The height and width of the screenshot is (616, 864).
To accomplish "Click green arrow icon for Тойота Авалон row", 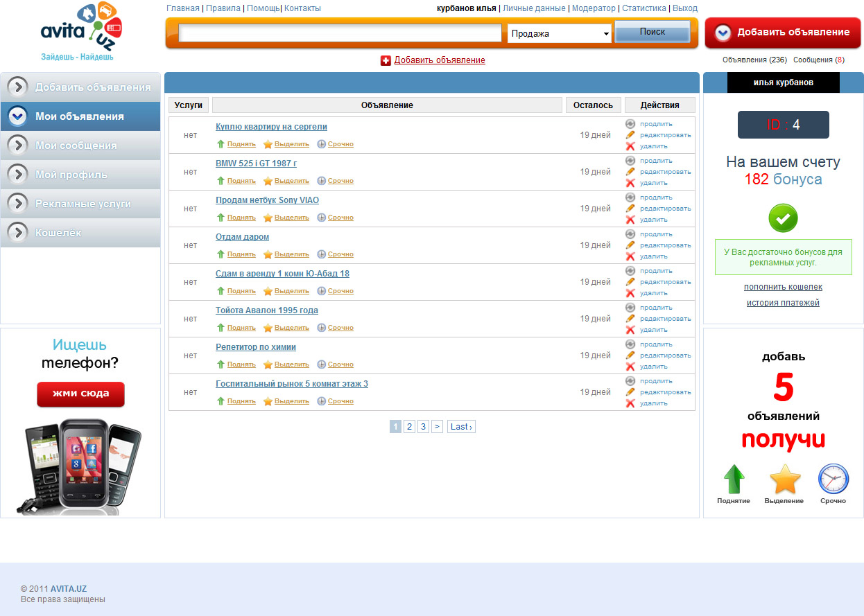I will (221, 328).
